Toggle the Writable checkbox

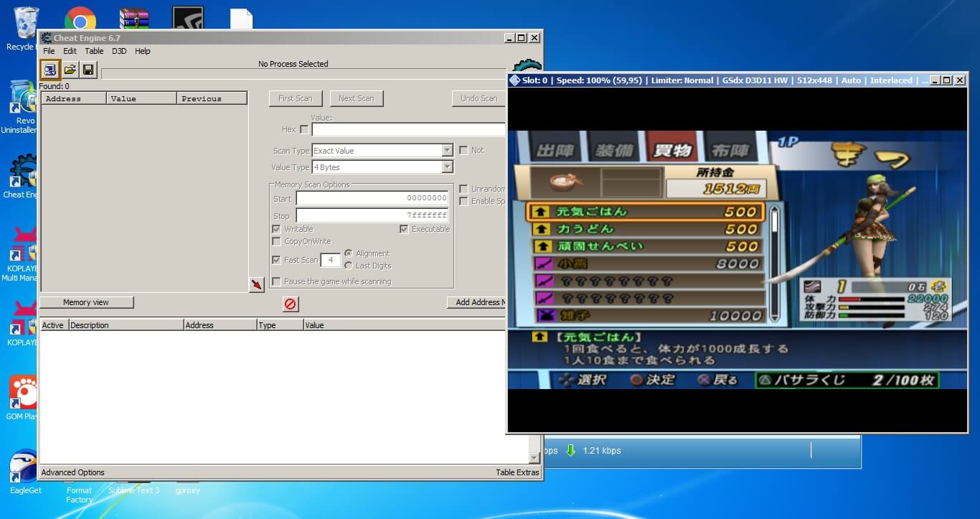tap(276, 229)
